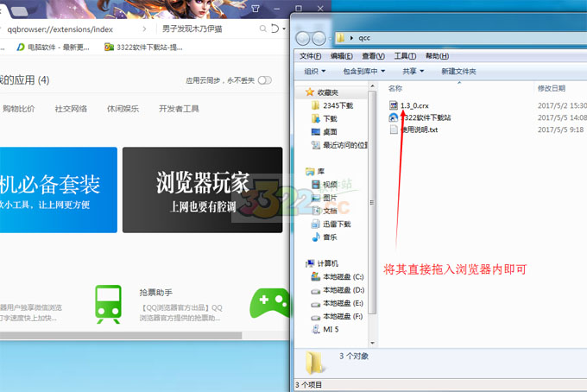Open local disk (F:) icon
The height and width of the screenshot is (392, 587).
(316, 317)
